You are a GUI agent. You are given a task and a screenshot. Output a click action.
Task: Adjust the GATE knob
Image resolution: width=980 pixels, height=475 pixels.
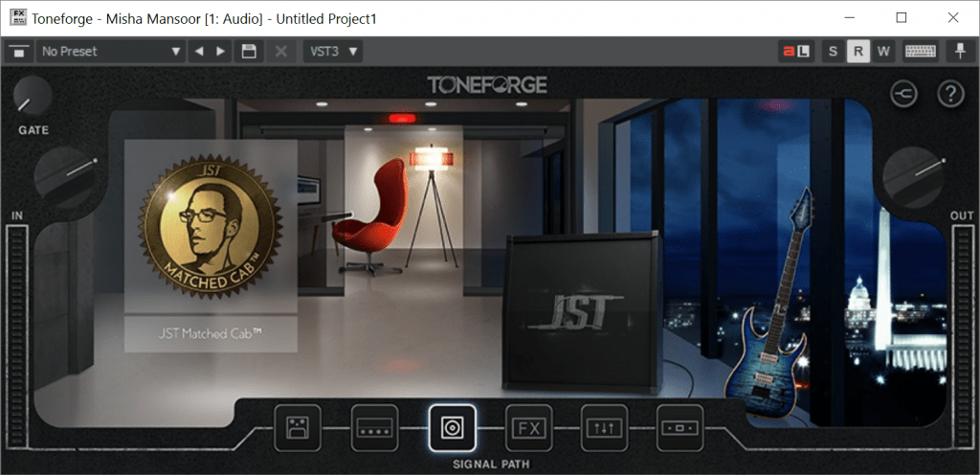pyautogui.click(x=33, y=96)
